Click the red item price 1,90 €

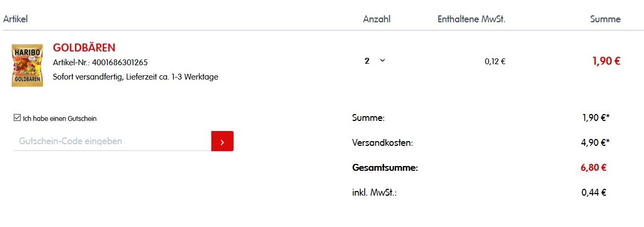(606, 60)
